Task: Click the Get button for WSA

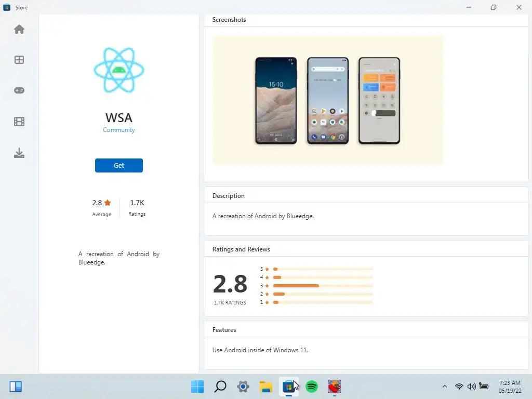Action: pyautogui.click(x=119, y=165)
